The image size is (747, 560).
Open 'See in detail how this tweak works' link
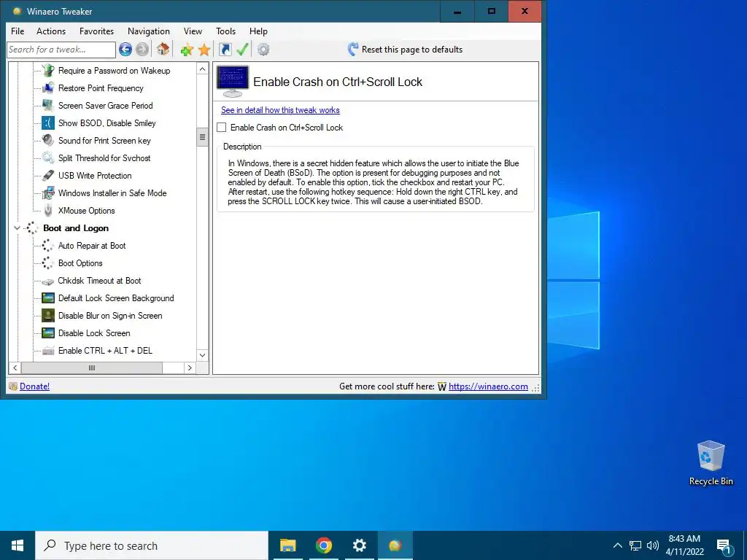pos(280,110)
